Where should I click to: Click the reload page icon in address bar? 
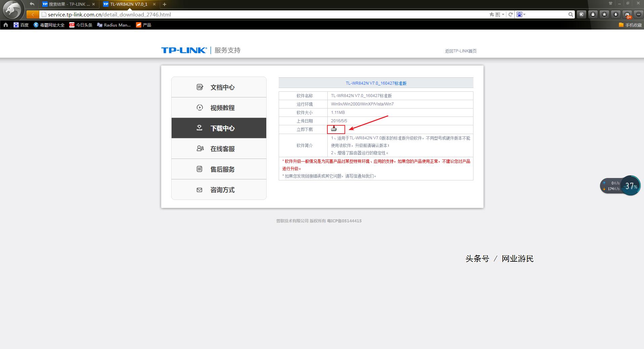[x=510, y=14]
